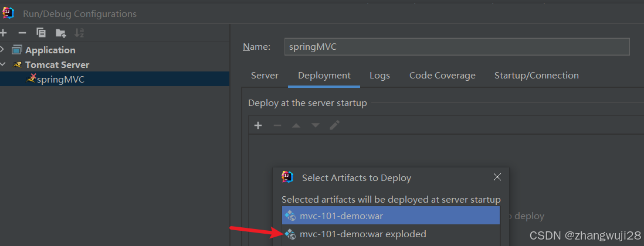This screenshot has height=246, width=644.
Task: Open the Logs tab
Action: [x=380, y=76]
